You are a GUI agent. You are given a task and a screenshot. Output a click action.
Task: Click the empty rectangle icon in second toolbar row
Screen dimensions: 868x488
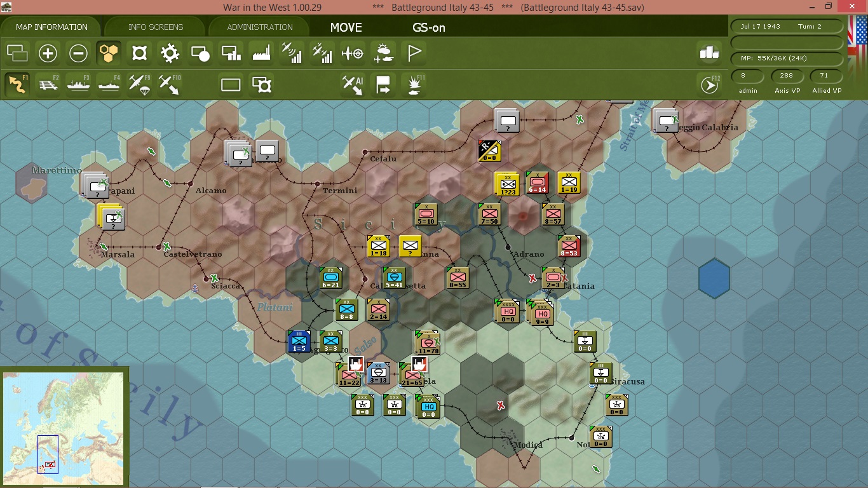point(231,85)
